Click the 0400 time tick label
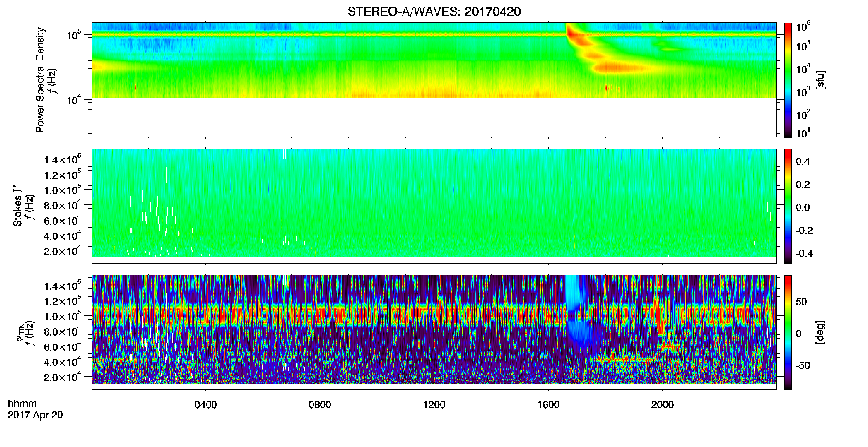The image size is (868, 447). [x=205, y=405]
